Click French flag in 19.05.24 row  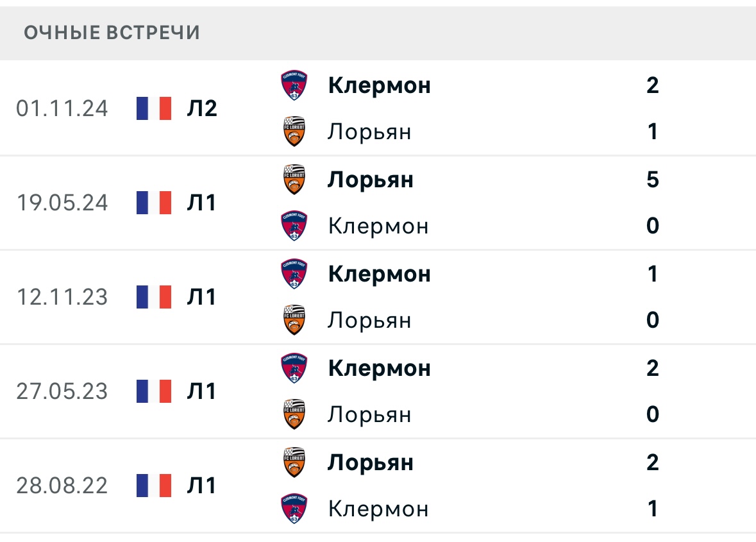coord(154,203)
